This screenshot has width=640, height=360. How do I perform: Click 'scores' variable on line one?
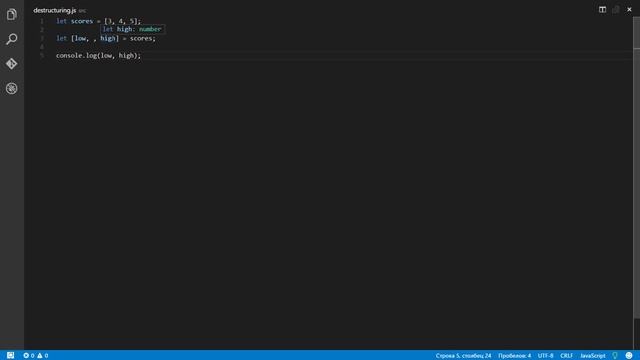(82, 21)
